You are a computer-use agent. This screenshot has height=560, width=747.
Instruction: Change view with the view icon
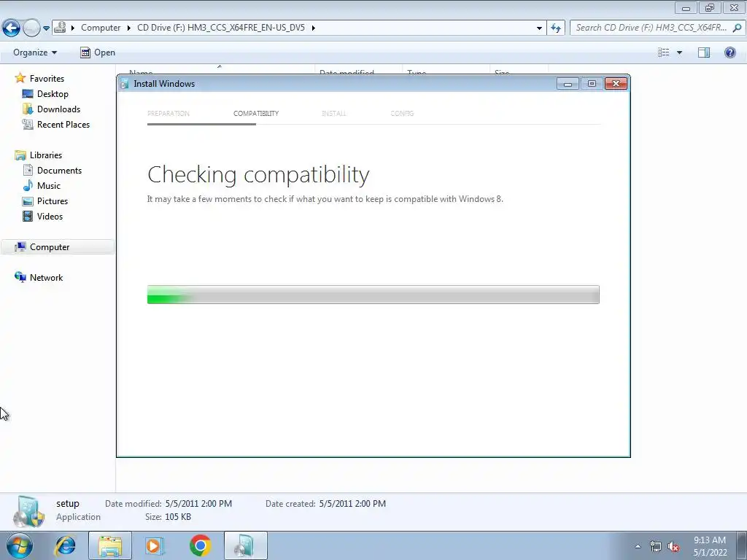(664, 52)
